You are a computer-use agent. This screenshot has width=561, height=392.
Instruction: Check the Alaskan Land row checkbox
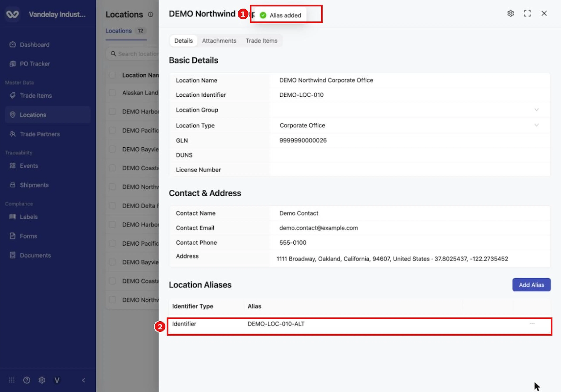pyautogui.click(x=112, y=93)
